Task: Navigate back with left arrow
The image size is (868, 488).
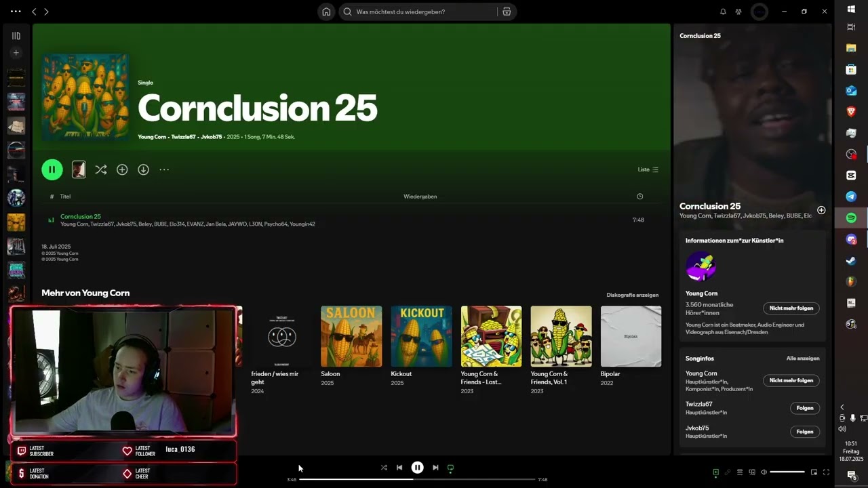Action: coord(34,12)
